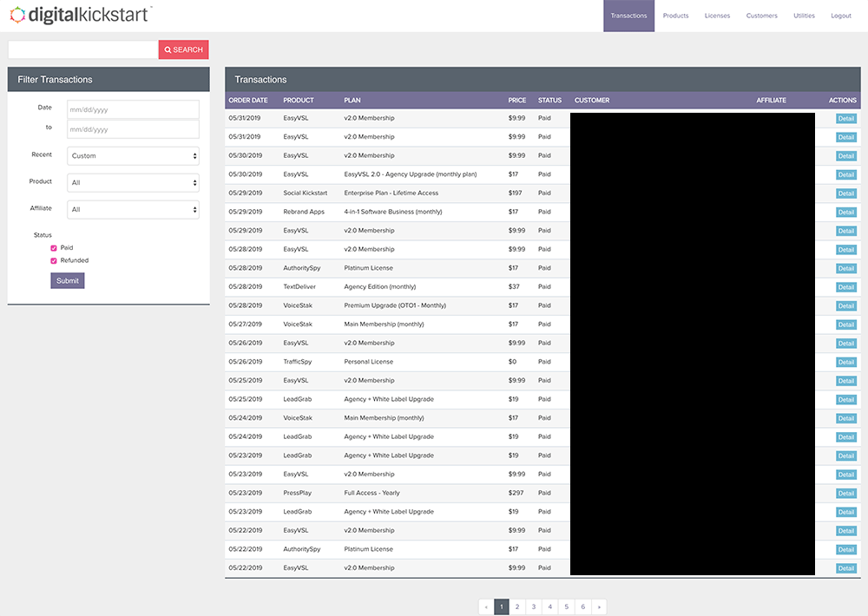The image size is (868, 616).
Task: Jump to pagination page 4
Action: pos(549,606)
